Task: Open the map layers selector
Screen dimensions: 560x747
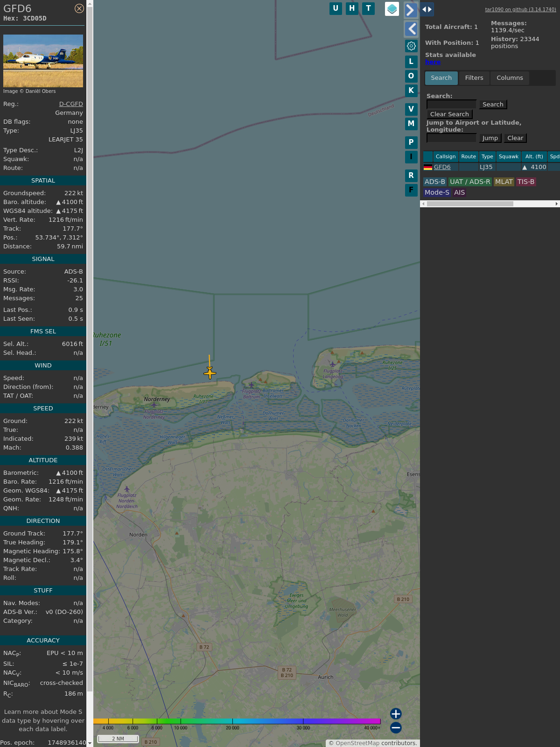Action: point(392,9)
